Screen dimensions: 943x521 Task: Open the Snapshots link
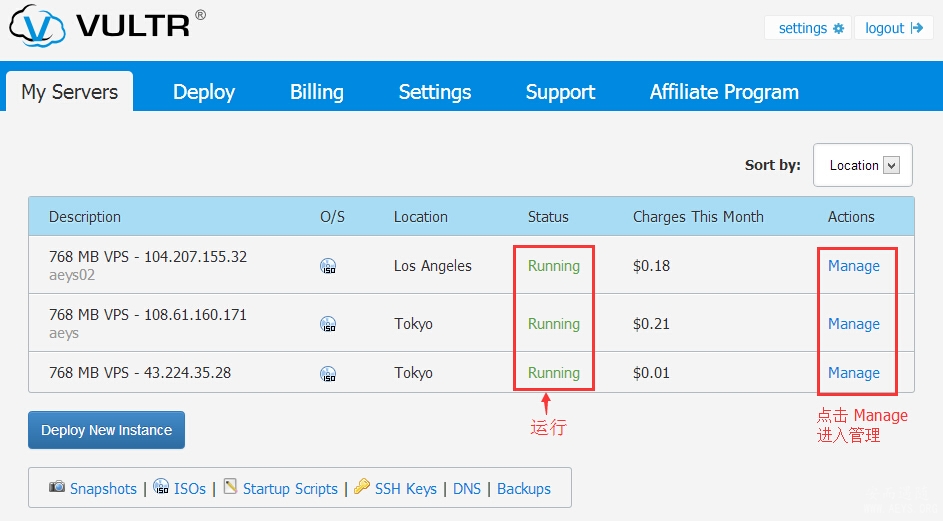pyautogui.click(x=103, y=489)
